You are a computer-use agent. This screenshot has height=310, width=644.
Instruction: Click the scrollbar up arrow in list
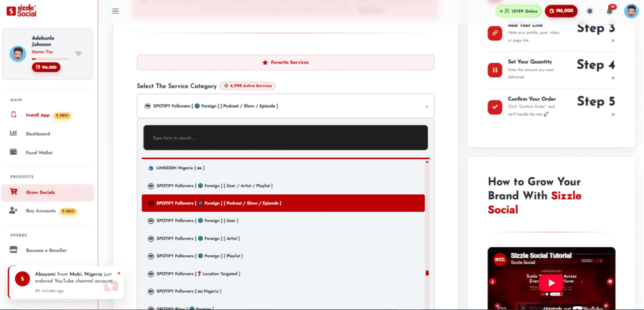pos(427,162)
